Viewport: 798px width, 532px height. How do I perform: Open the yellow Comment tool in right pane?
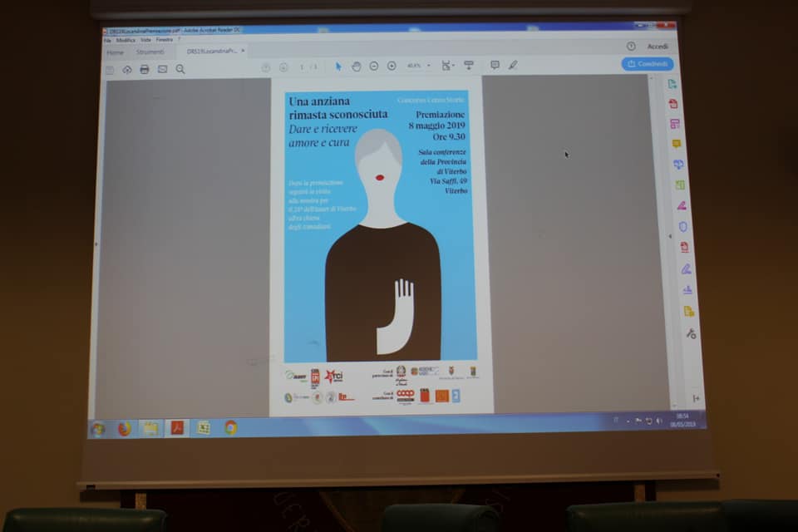click(x=677, y=144)
